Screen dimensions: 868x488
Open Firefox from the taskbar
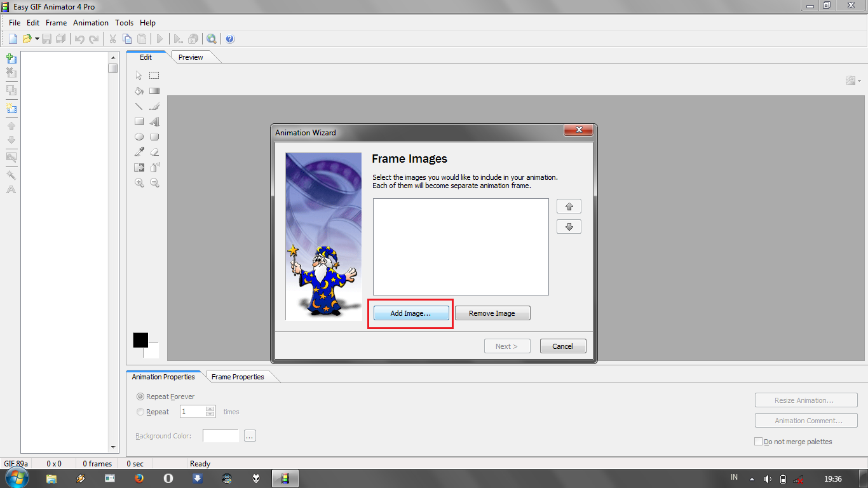(139, 478)
